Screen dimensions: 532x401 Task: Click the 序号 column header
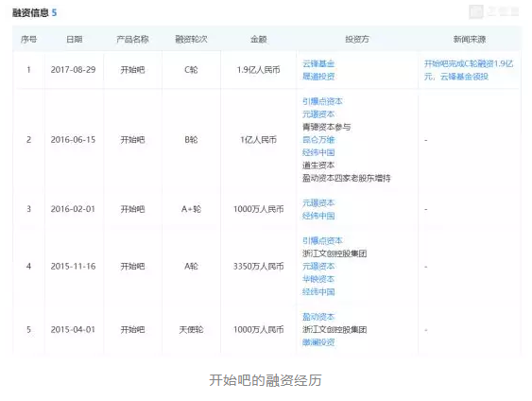pos(28,40)
